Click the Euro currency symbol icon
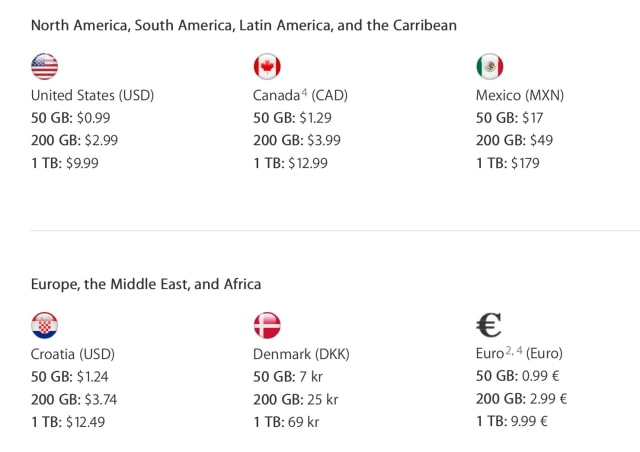This screenshot has width=640, height=452. pos(490,325)
